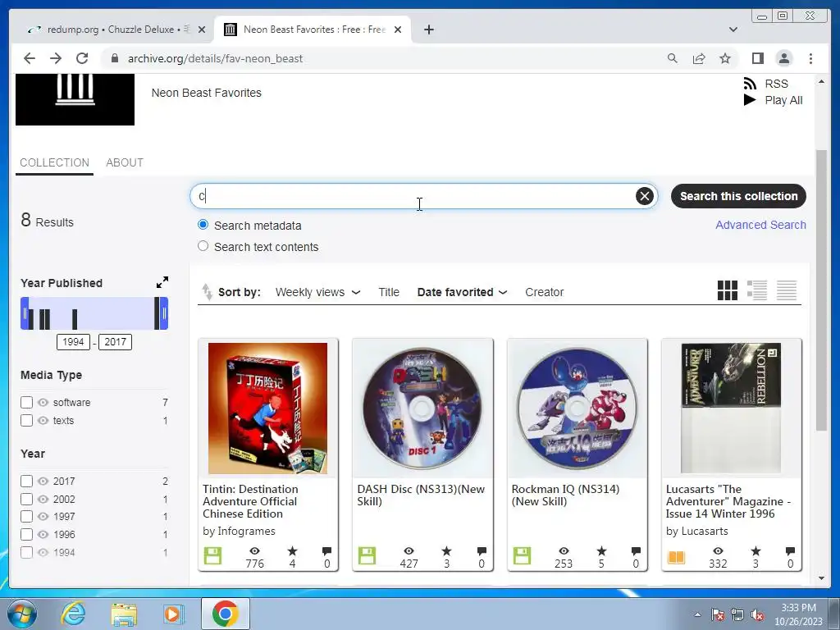
Task: Switch to the COLLECTION tab
Action: [54, 162]
